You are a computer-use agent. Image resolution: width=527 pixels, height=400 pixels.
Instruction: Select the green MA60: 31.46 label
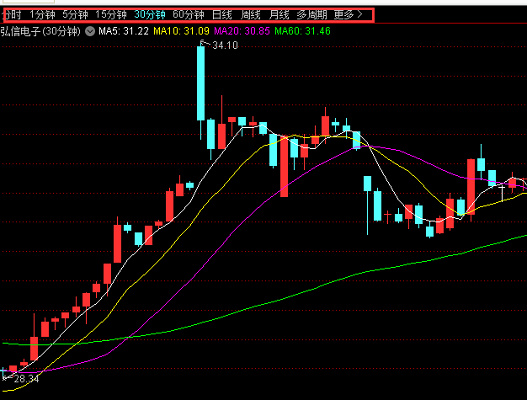302,32
